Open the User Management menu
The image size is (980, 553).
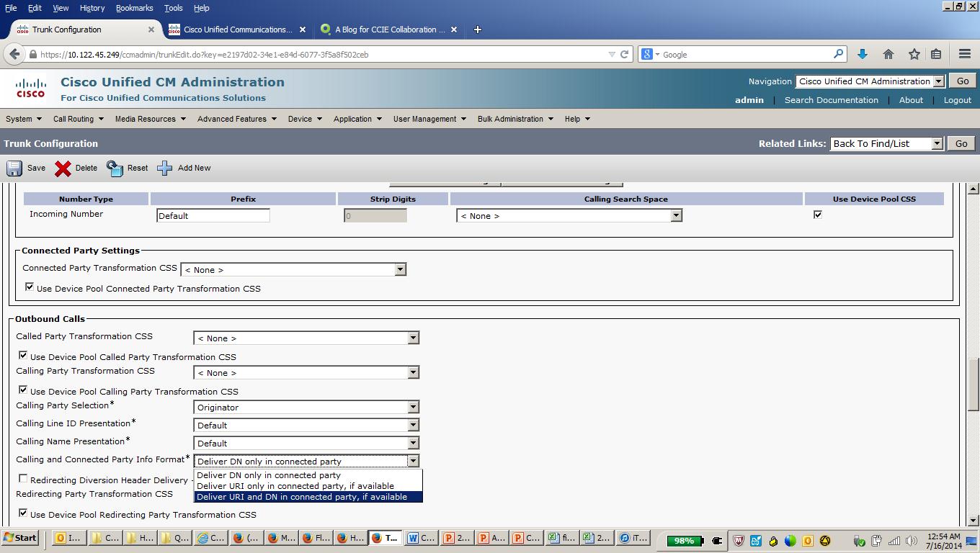(x=429, y=119)
